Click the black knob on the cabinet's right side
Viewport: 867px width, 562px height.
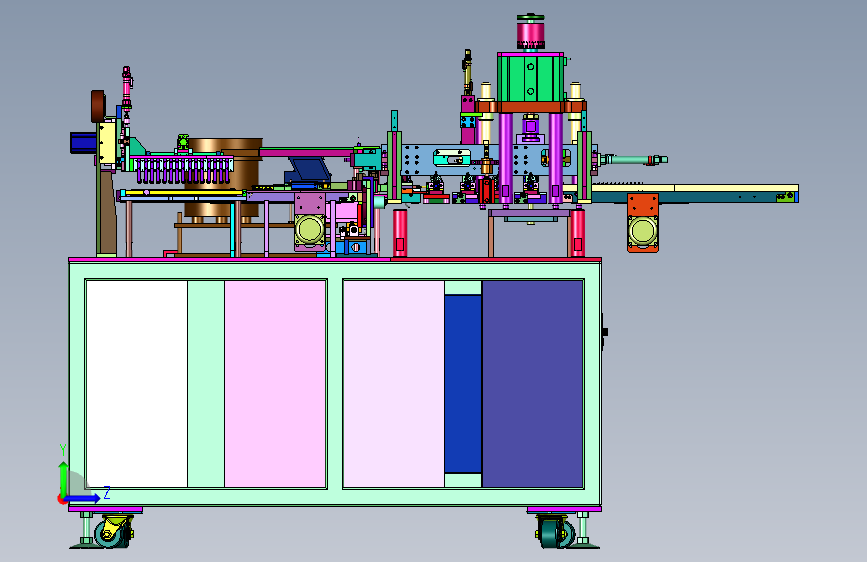[x=604, y=332]
